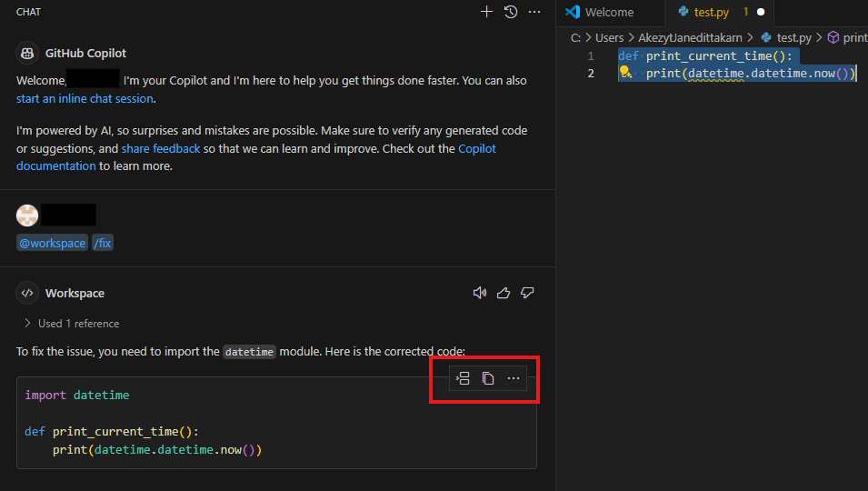Open chat panel more actions menu
The width and height of the screenshot is (868, 491).
point(534,12)
